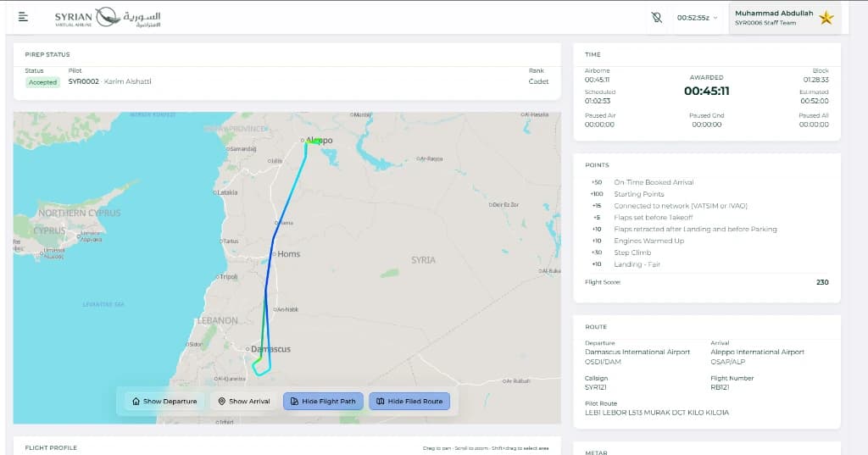Screen dimensions: 868x455
Task: Click the pilot route LEBI LEBOR string
Action: pyautogui.click(x=657, y=413)
